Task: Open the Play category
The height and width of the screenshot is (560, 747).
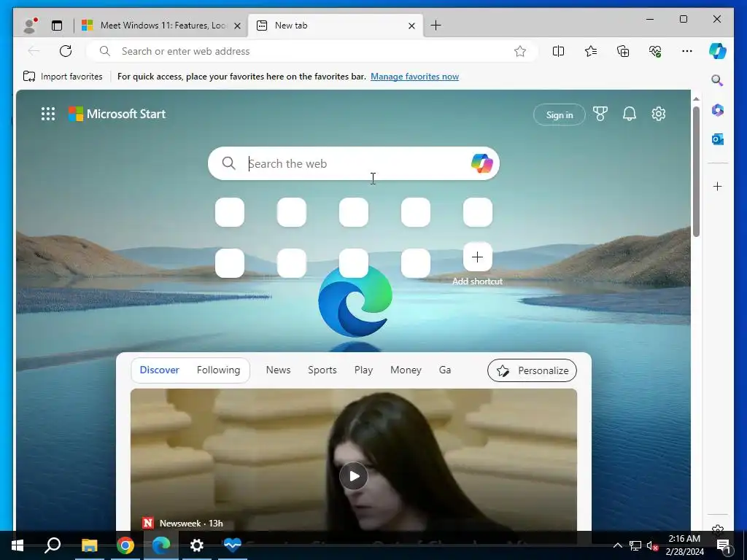Action: coord(363,370)
